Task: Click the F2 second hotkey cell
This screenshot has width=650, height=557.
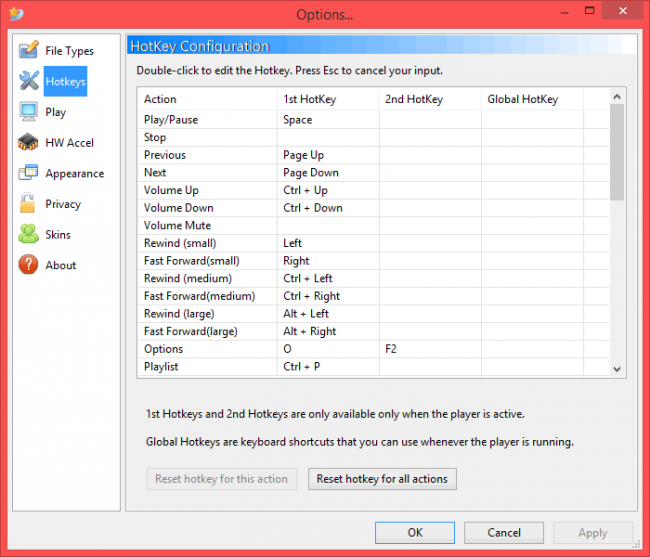Action: 430,349
